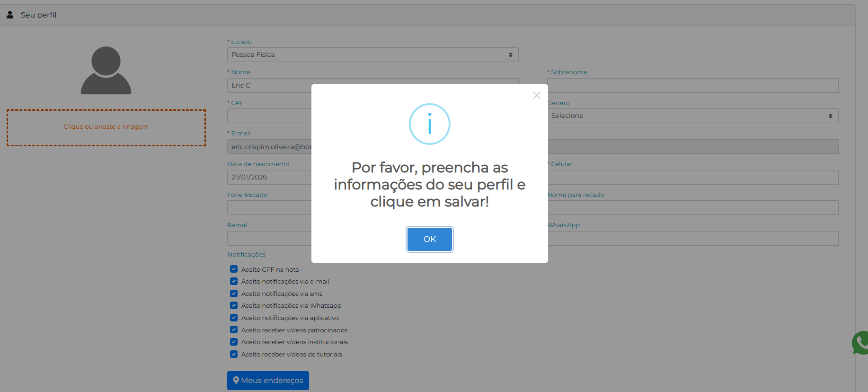Toggle Aceito notificações via e-mail checkbox
Viewport: 868px width, 392px height.
click(x=234, y=281)
